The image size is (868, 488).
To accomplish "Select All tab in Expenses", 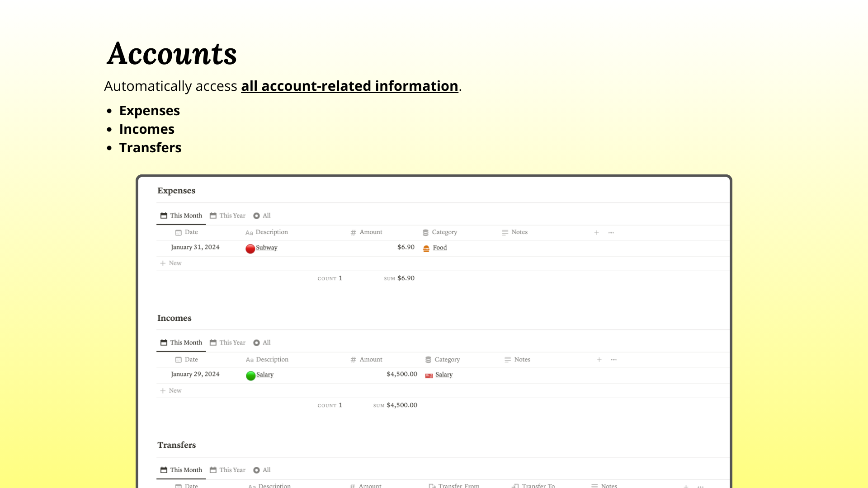I will (262, 216).
